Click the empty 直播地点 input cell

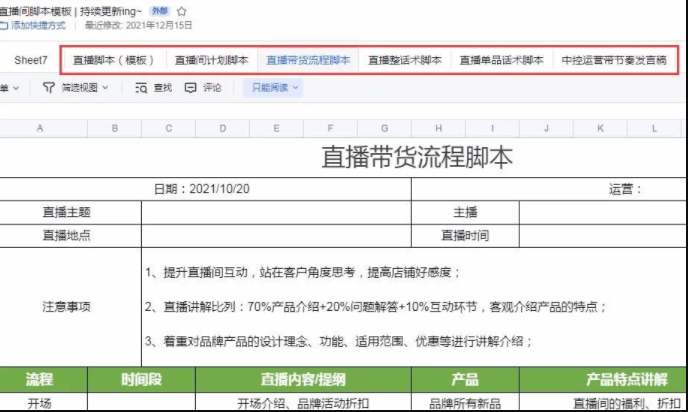(276, 236)
